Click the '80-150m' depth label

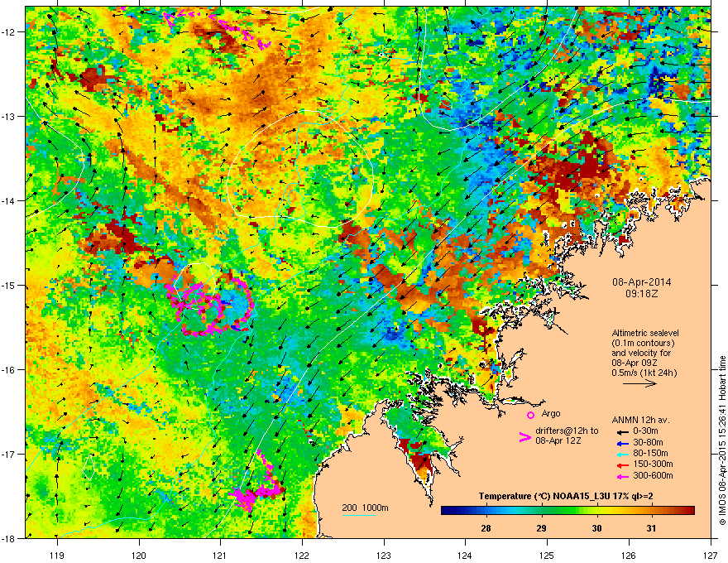[650, 454]
